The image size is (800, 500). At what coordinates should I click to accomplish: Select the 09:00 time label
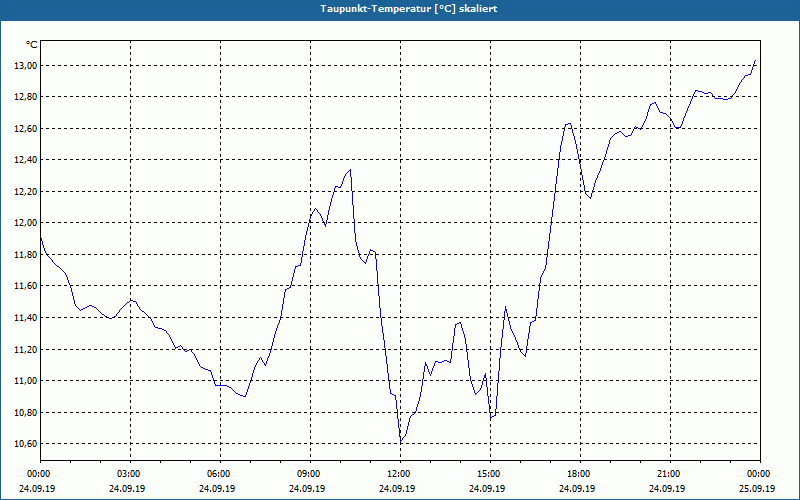pyautogui.click(x=308, y=474)
